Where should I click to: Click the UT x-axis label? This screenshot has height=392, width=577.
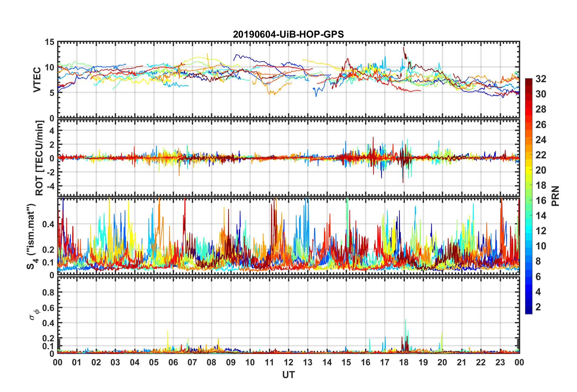tap(288, 375)
